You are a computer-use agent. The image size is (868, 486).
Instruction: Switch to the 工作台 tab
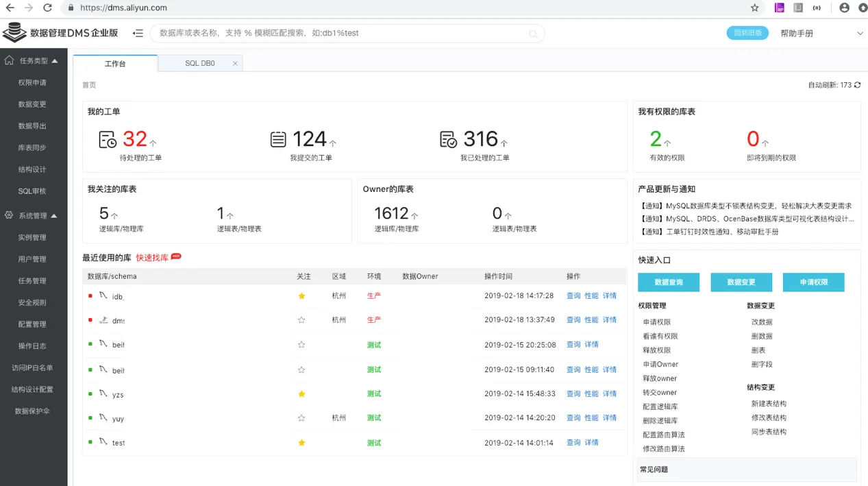pyautogui.click(x=115, y=63)
